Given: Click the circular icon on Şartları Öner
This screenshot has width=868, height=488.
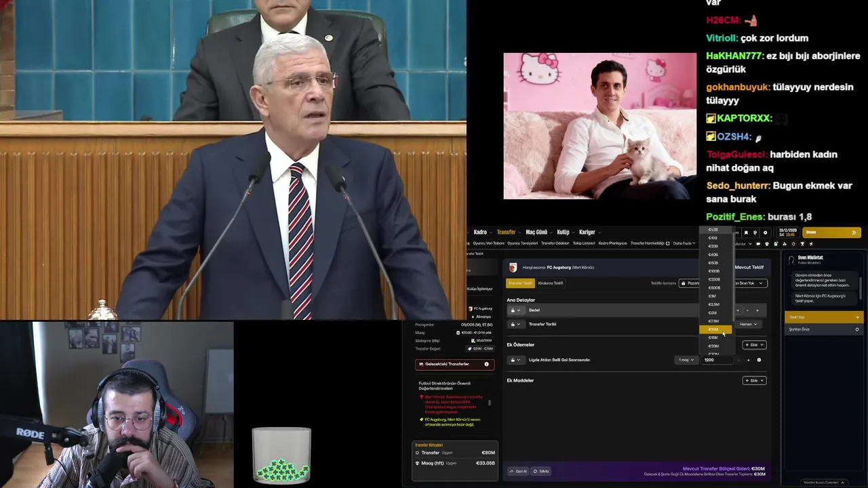Looking at the screenshot, I should click(857, 329).
